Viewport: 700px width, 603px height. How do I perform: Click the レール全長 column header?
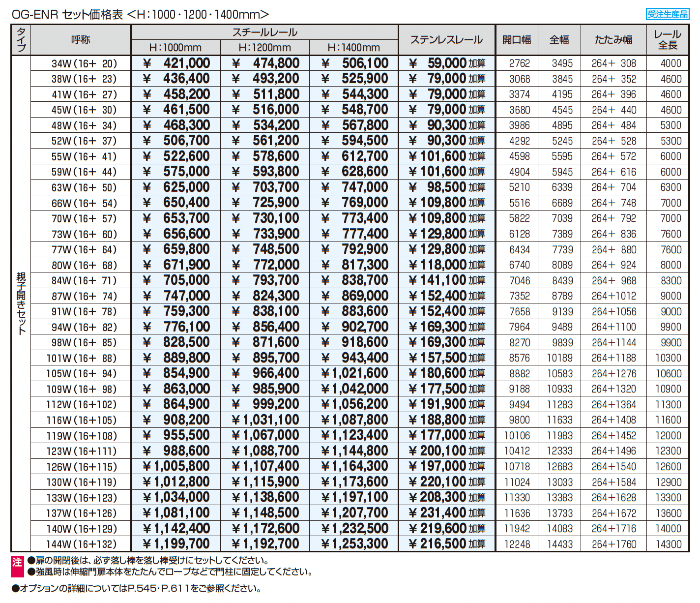pos(668,40)
